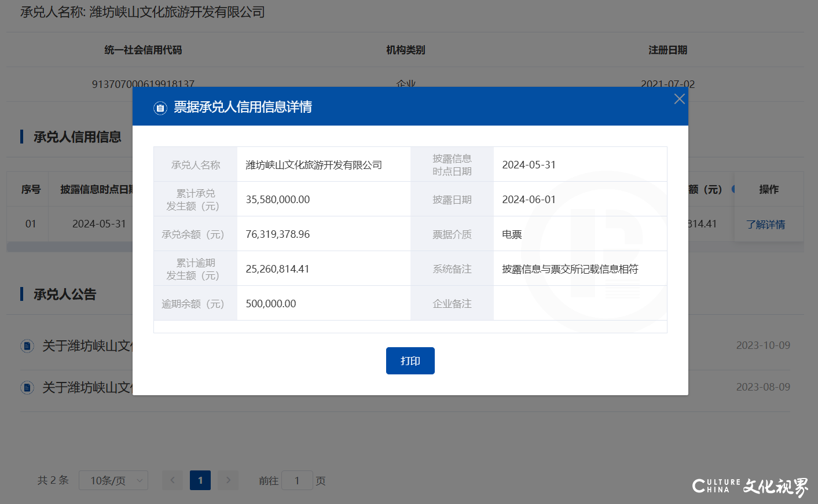Click the 机构类别 column header
The height and width of the screenshot is (504, 818).
point(406,50)
